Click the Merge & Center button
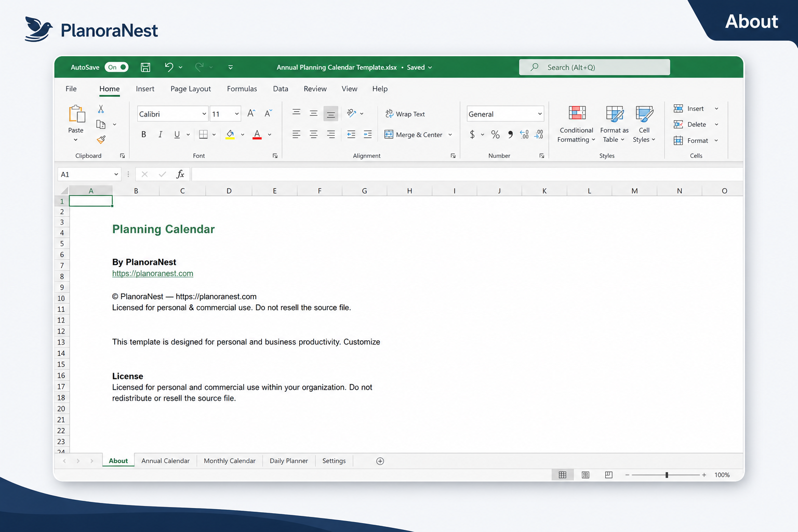The width and height of the screenshot is (798, 532). point(414,135)
